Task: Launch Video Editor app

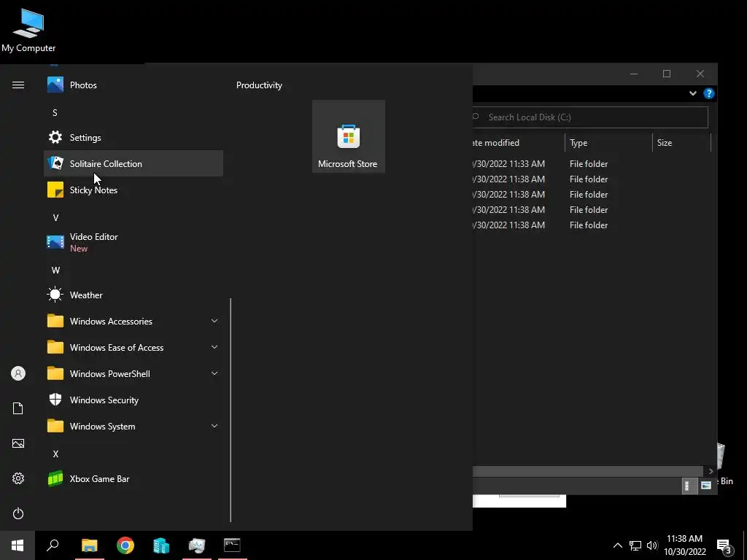Action: point(133,242)
